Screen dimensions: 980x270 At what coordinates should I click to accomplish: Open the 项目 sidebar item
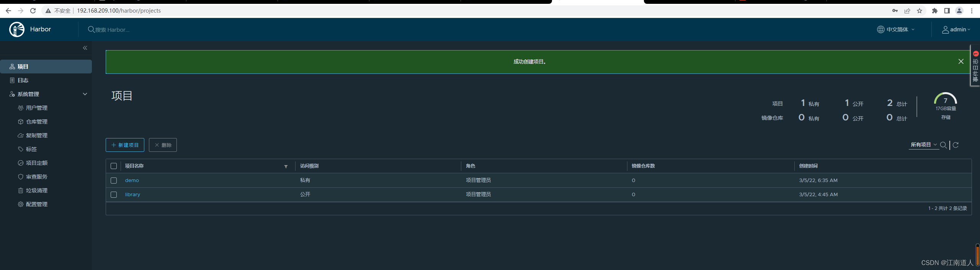point(46,67)
